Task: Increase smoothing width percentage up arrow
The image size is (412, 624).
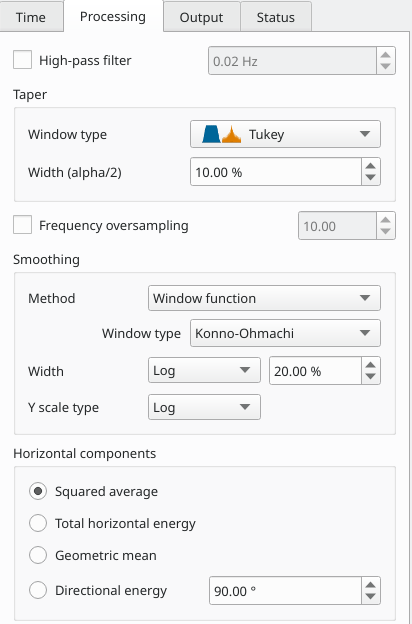Action: click(x=371, y=365)
